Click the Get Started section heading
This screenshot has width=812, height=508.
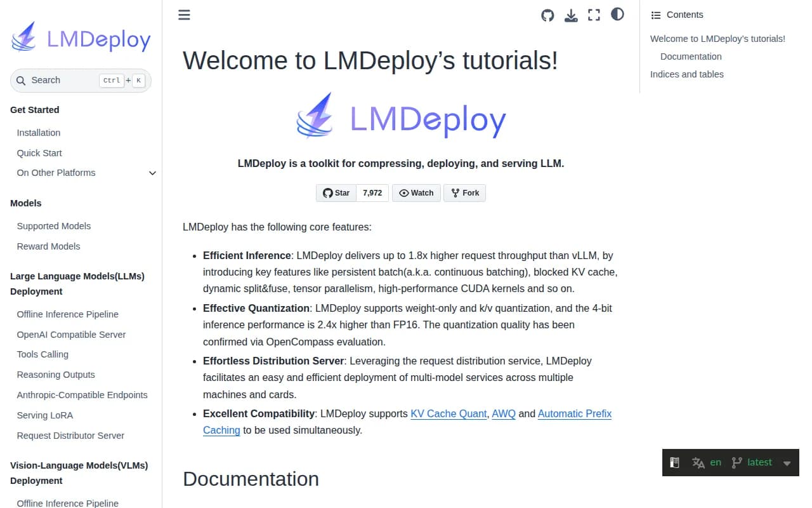pyautogui.click(x=35, y=110)
